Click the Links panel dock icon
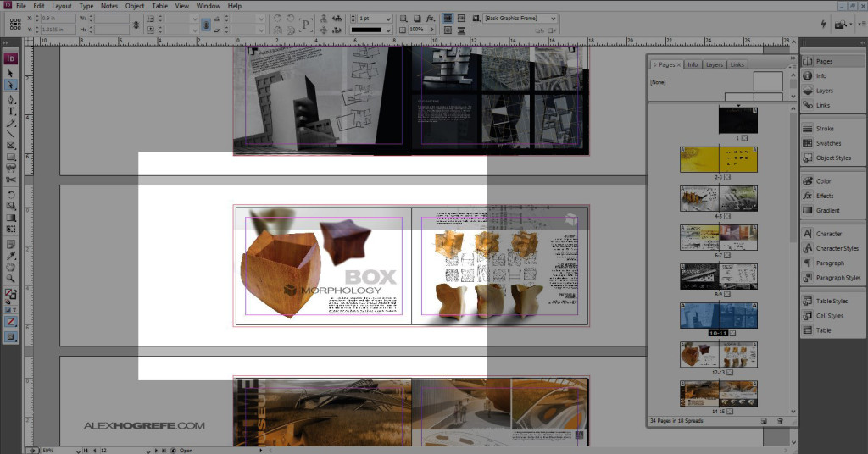The height and width of the screenshot is (454, 868). [822, 105]
